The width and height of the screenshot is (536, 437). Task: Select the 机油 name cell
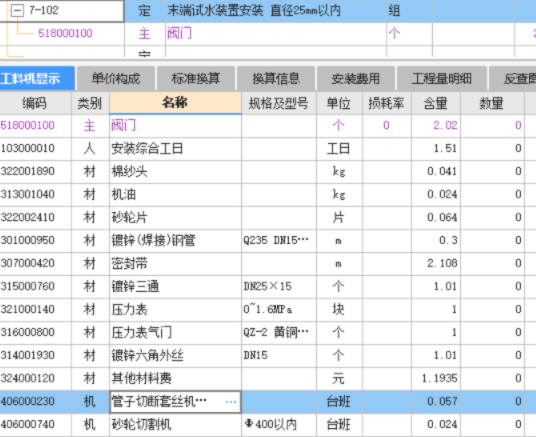click(x=175, y=194)
